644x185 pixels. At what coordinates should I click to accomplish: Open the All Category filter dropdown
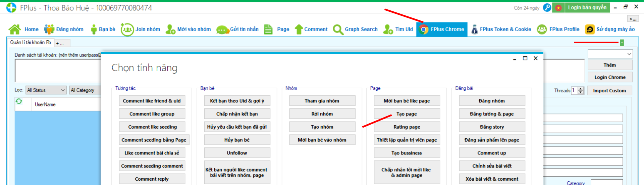[x=85, y=90]
